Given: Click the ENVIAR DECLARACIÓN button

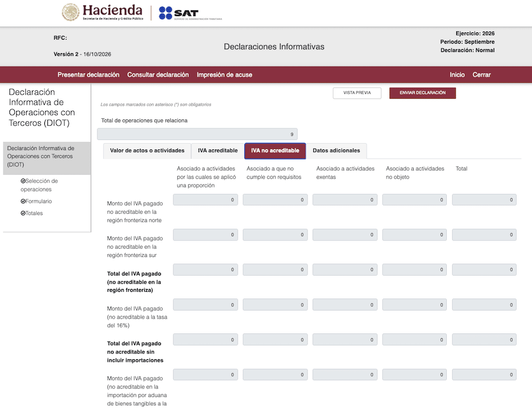Looking at the screenshot, I should [423, 93].
